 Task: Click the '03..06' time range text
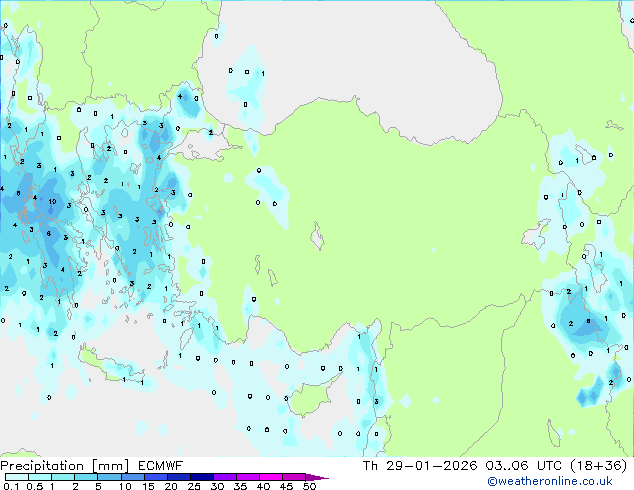click(x=507, y=466)
